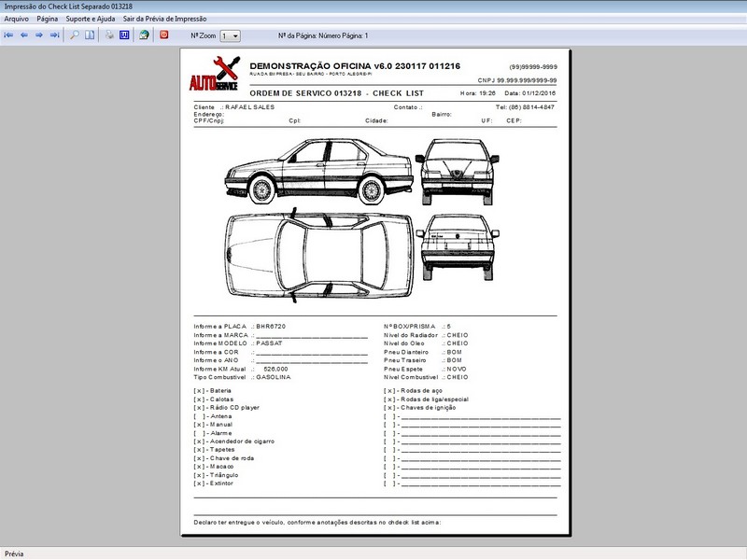Click the fuel type value GASOLINA

tap(273, 377)
